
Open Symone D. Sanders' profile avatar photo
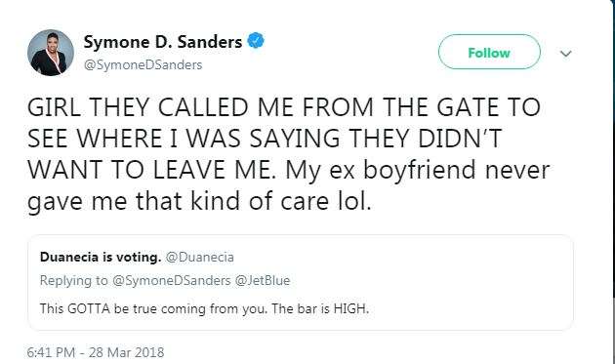(51, 53)
